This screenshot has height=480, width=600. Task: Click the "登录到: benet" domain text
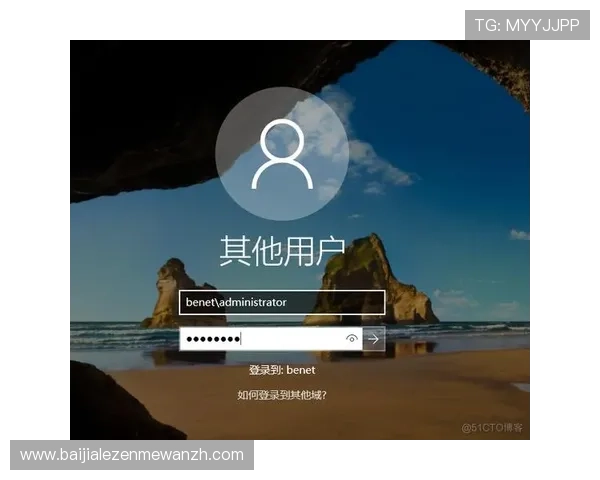282,370
